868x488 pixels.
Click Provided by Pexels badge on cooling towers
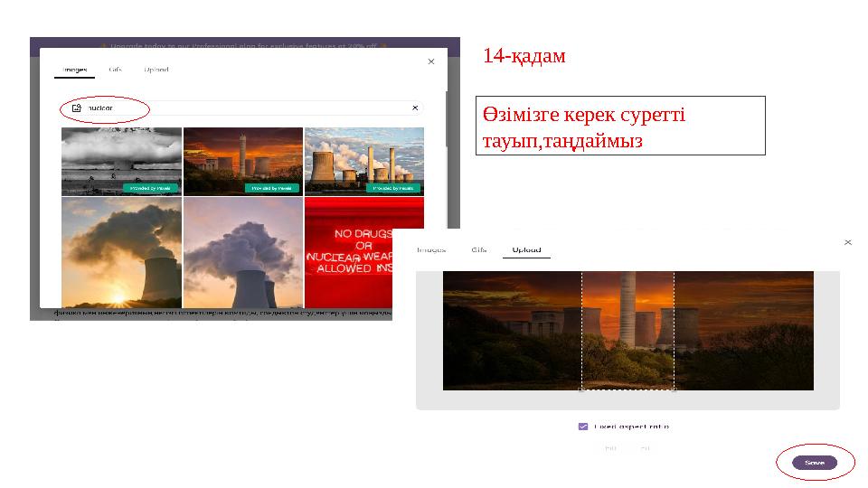[x=393, y=188]
